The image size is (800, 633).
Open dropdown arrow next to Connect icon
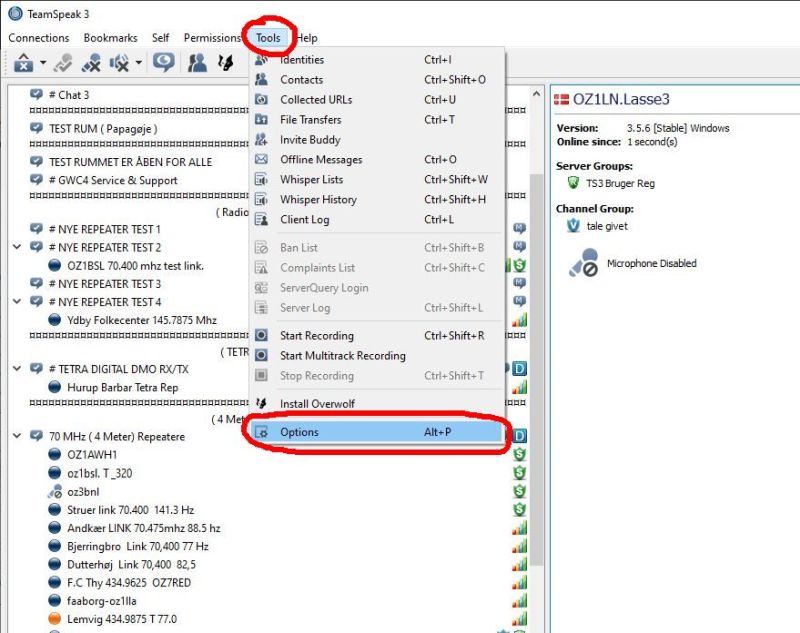click(x=43, y=63)
